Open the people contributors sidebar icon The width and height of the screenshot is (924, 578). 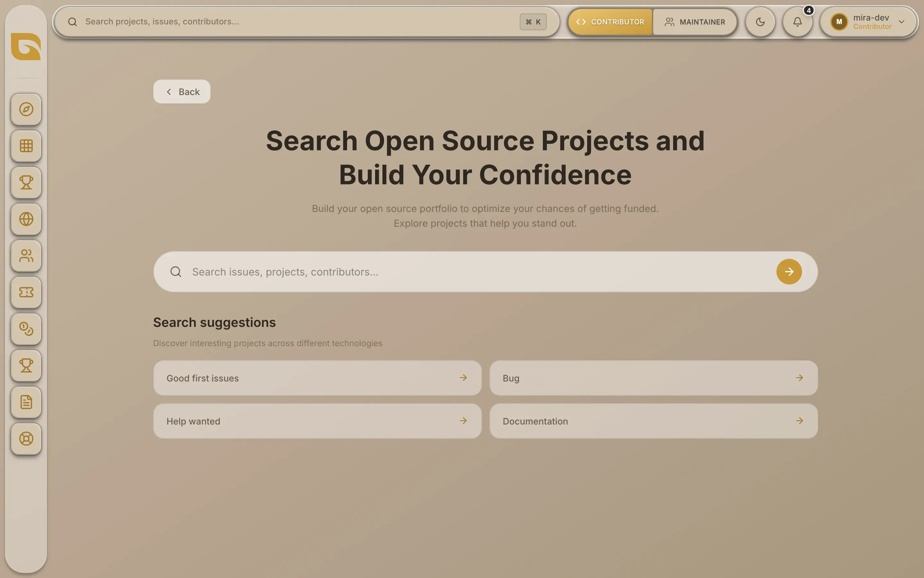(x=26, y=256)
